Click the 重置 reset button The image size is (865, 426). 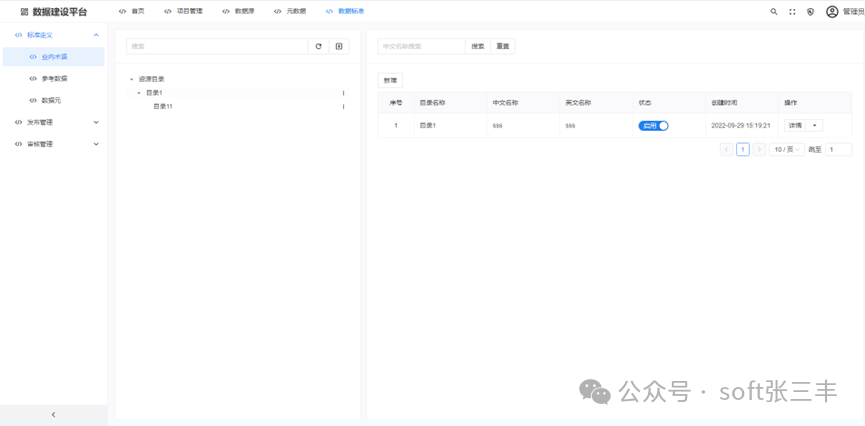(x=503, y=46)
